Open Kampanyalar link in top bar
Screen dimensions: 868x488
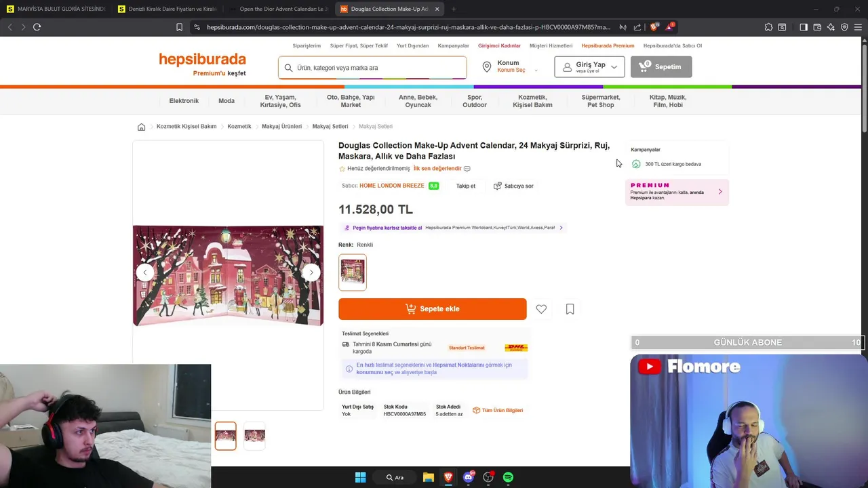pyautogui.click(x=454, y=46)
